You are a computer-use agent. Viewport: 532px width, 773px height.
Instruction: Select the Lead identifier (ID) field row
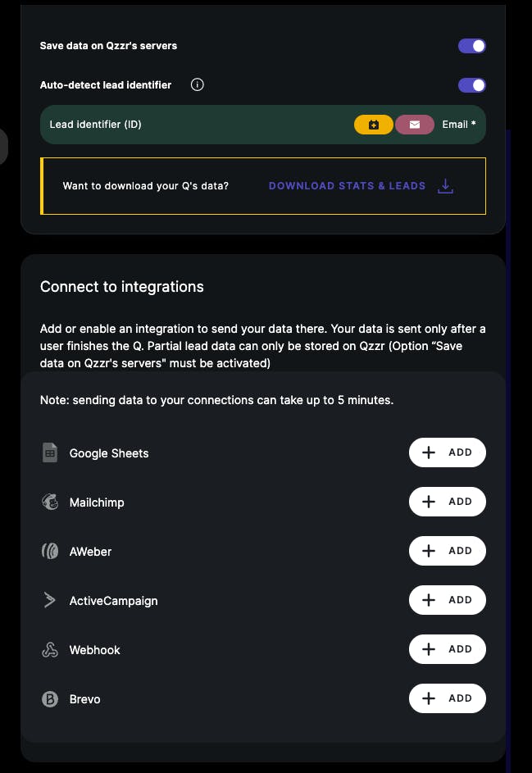click(x=263, y=125)
